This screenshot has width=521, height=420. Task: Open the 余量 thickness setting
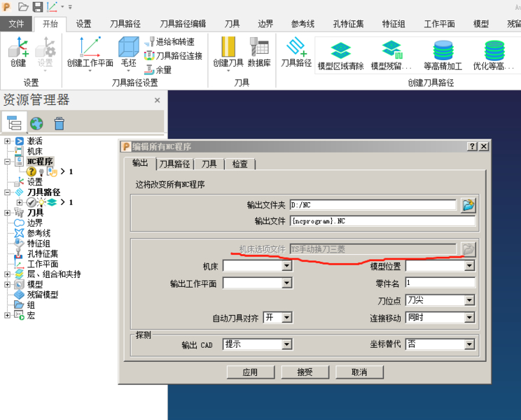(158, 70)
